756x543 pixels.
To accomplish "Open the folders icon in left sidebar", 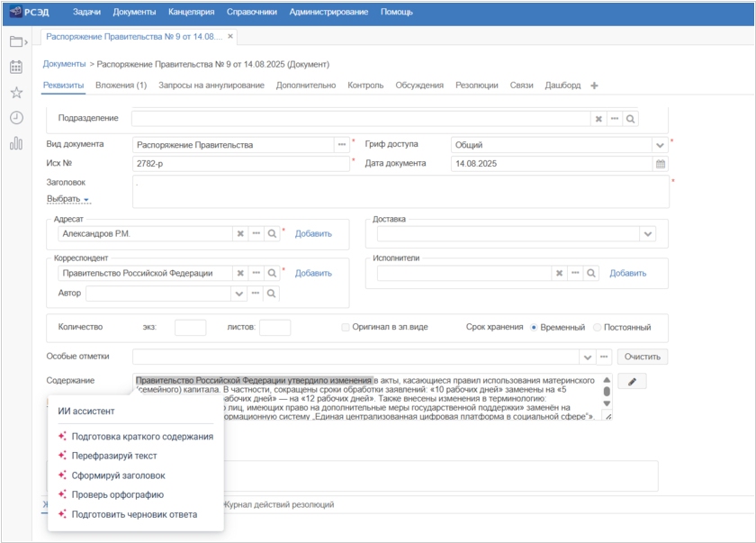I will pos(15,41).
